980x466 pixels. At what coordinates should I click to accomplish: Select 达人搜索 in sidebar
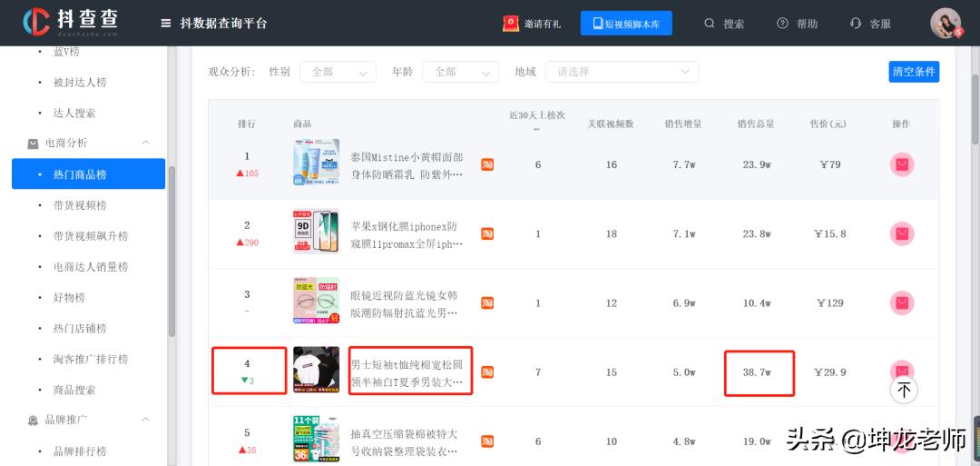[74, 114]
